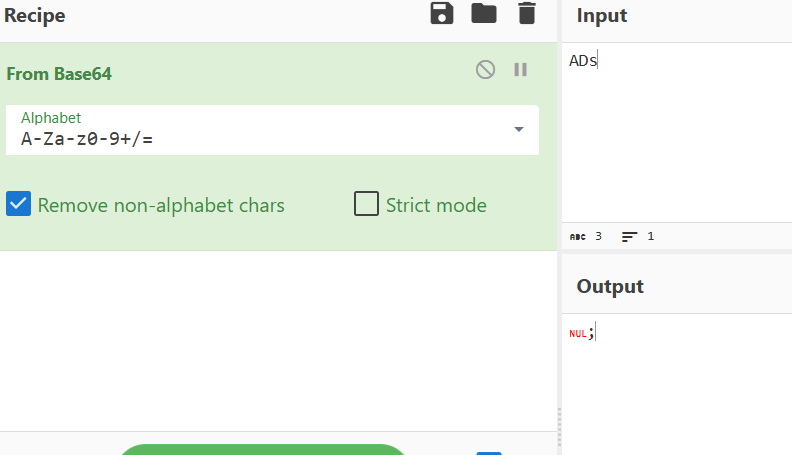The height and width of the screenshot is (455, 792).
Task: Click the Save recipe floppy disk icon
Action: (441, 14)
